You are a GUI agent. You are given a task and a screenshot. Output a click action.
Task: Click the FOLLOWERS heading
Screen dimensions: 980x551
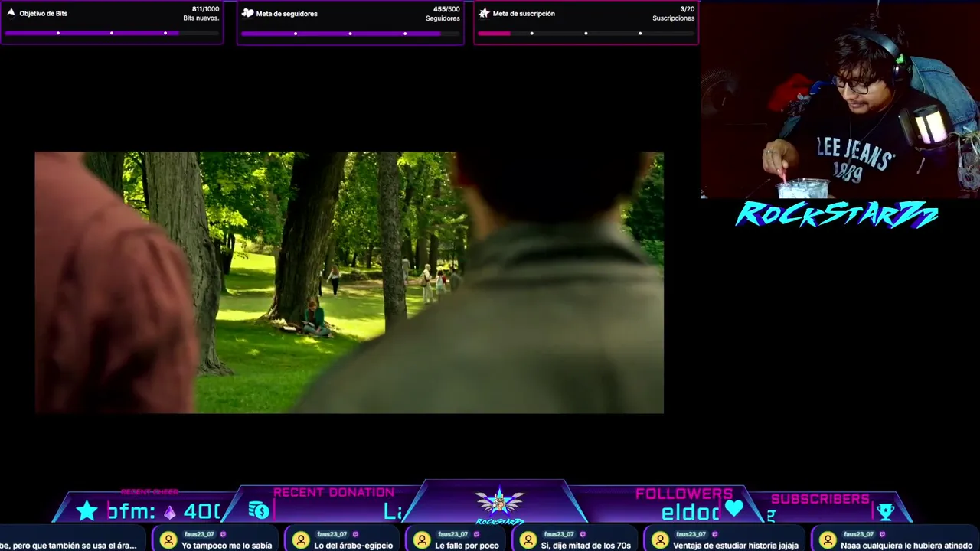tap(684, 494)
